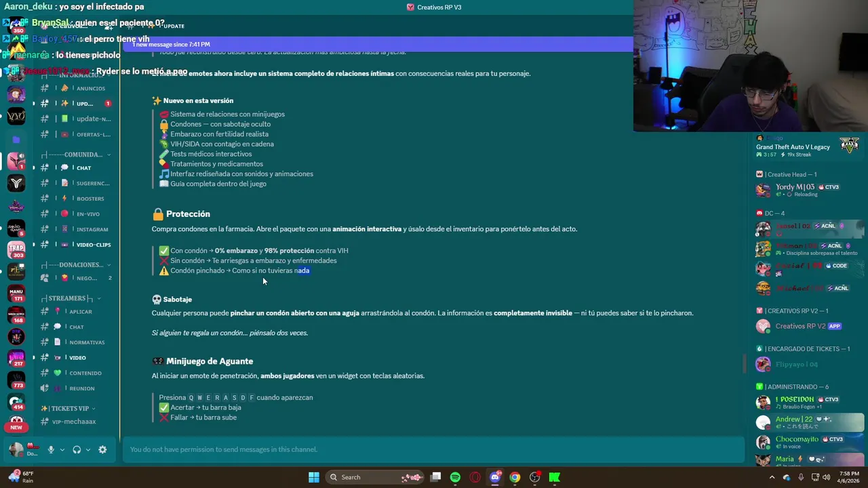This screenshot has width=868, height=488.
Task: Open the server icon with 217 badge
Action: point(16,358)
